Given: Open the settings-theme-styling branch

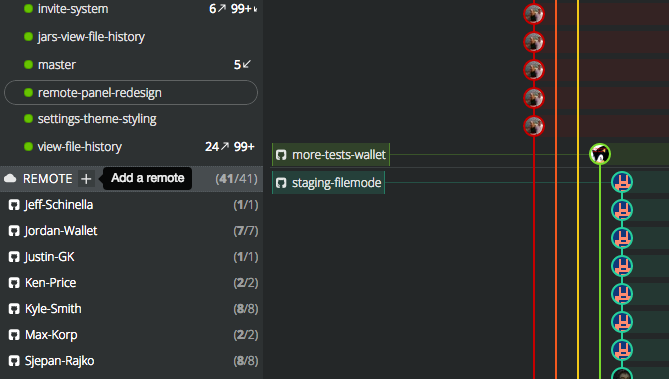Looking at the screenshot, I should click(x=131, y=119).
